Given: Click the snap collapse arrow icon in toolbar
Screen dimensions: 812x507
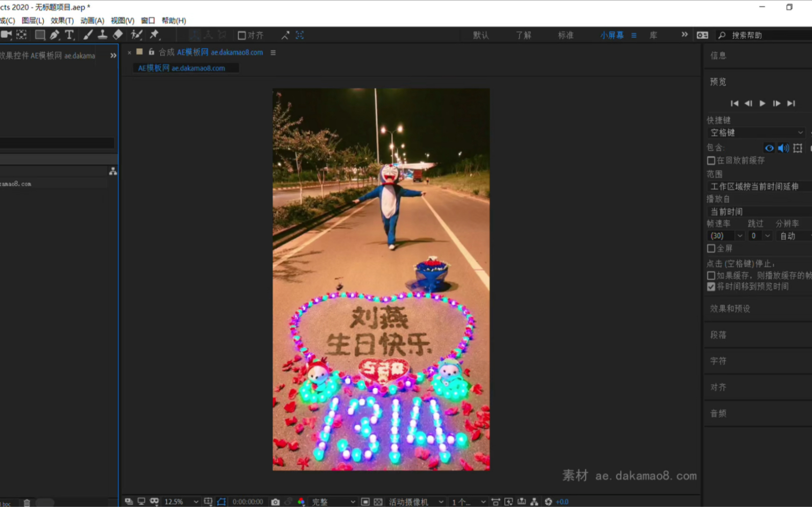Looking at the screenshot, I should coord(285,35).
